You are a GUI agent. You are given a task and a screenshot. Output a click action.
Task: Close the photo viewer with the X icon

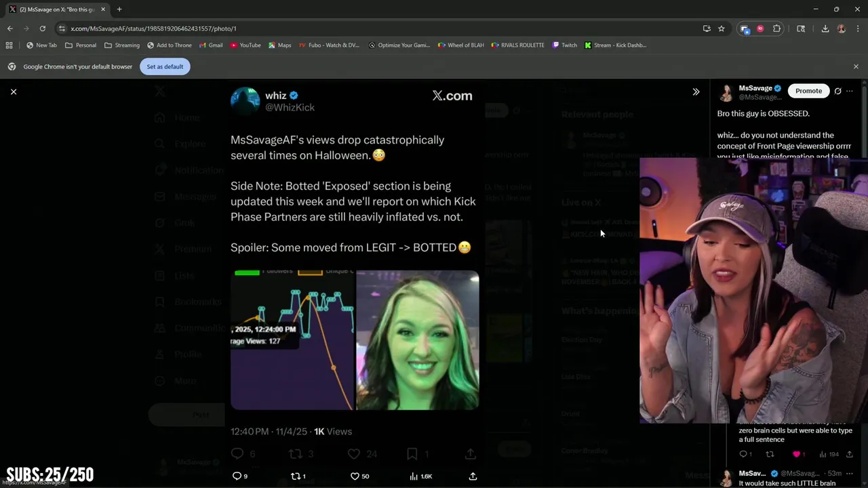14,91
